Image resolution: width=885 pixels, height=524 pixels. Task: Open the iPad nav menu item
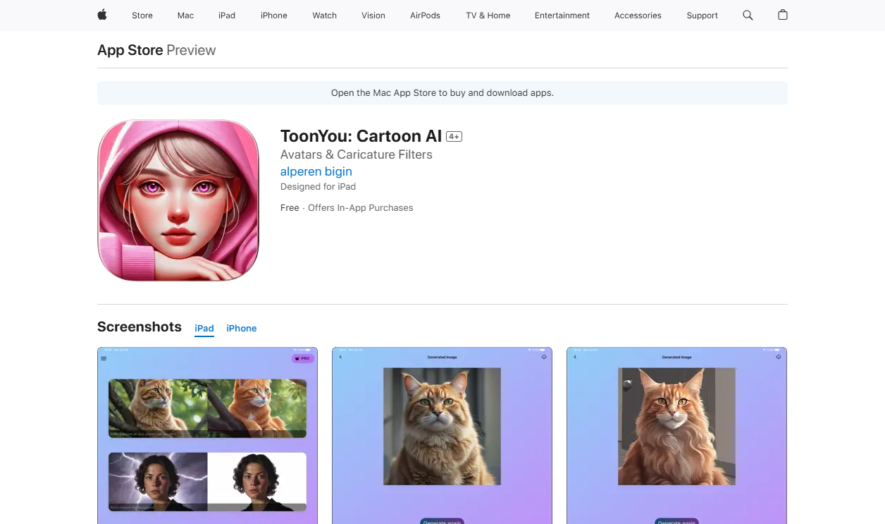227,15
